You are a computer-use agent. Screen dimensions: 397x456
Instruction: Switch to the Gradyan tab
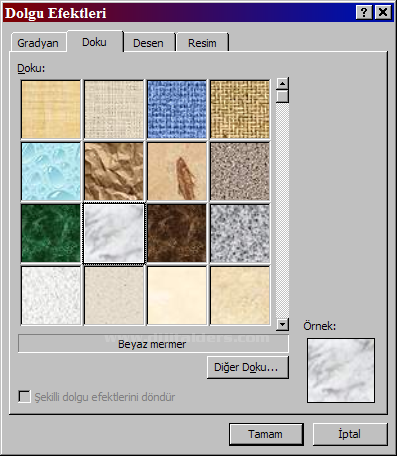tap(38, 43)
